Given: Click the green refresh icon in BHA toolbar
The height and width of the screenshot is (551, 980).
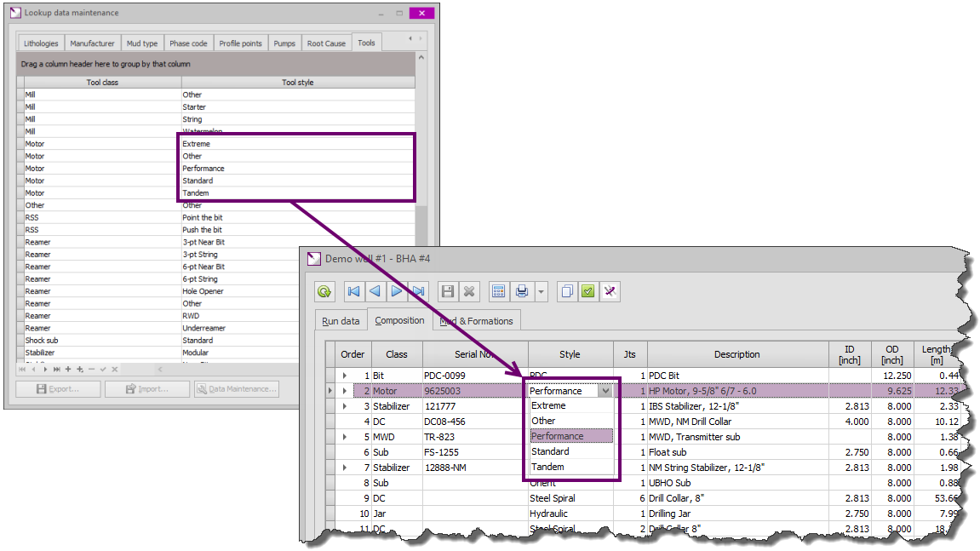Looking at the screenshot, I should 324,292.
